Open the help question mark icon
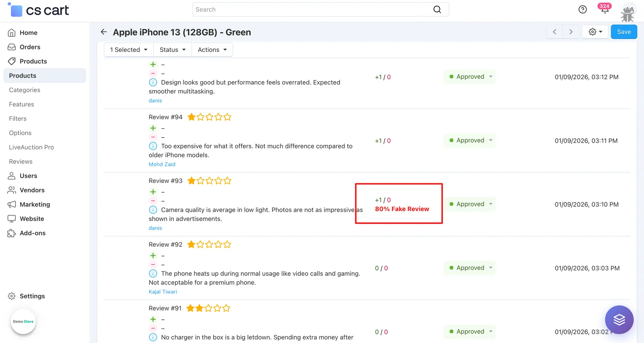This screenshot has width=644, height=343. [582, 9]
